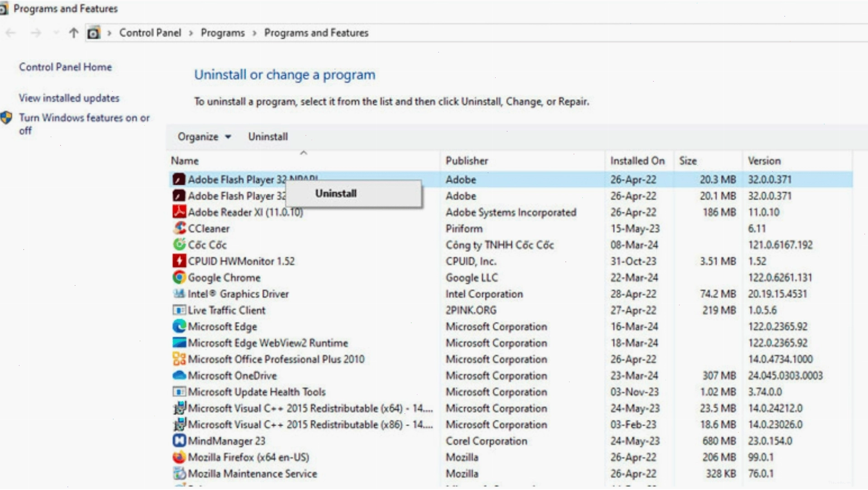
Task: Click the Live Traffic Client icon
Action: [179, 310]
